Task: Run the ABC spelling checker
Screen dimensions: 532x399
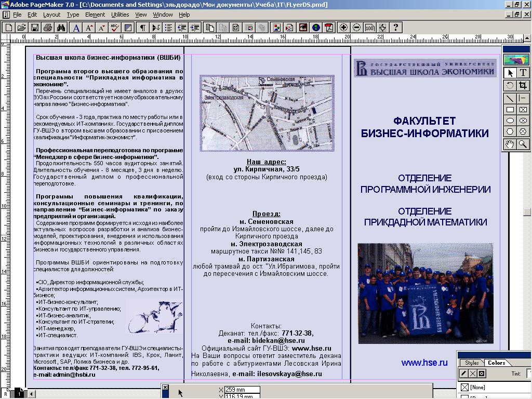Action: [115, 28]
